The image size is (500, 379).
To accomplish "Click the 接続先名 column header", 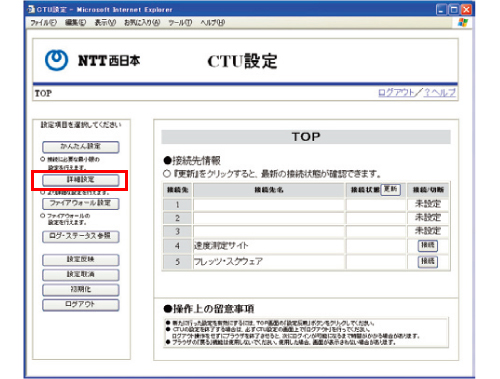I will [269, 190].
